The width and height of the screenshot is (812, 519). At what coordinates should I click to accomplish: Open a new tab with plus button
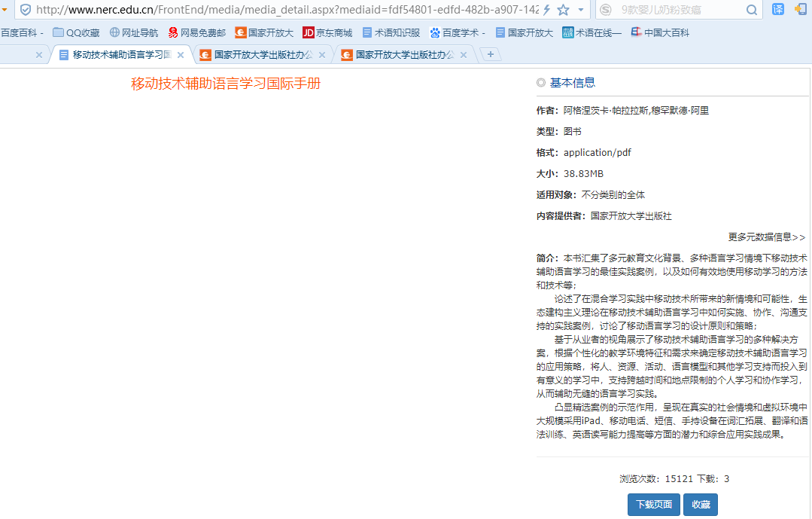(491, 55)
